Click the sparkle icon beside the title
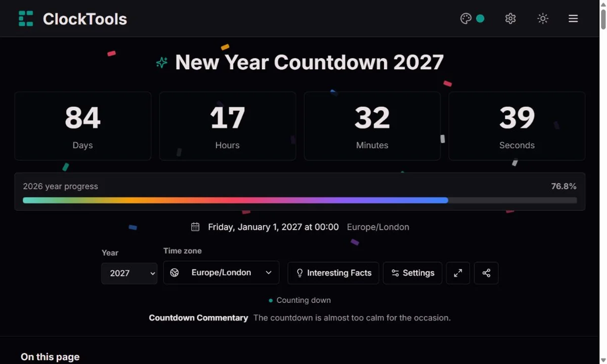The width and height of the screenshot is (607, 364). click(162, 63)
